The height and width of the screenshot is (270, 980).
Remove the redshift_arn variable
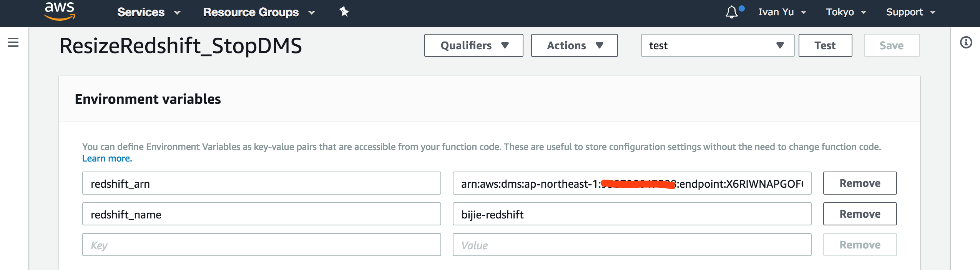coord(860,183)
